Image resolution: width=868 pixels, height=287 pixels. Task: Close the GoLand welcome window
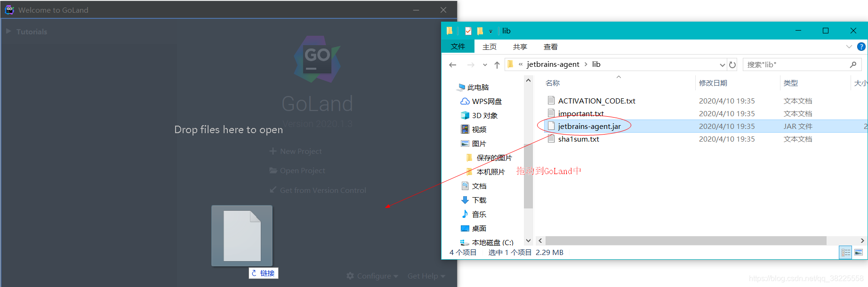coord(443,10)
